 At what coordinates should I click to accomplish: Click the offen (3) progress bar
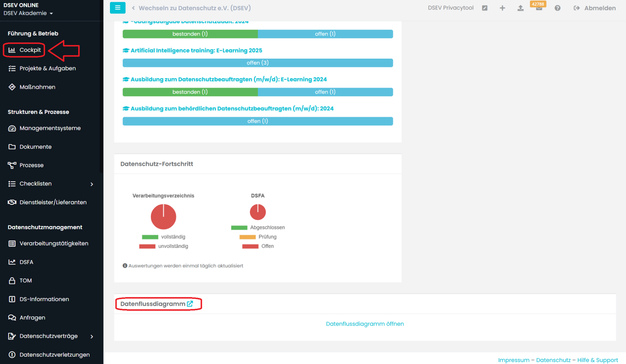click(x=258, y=63)
